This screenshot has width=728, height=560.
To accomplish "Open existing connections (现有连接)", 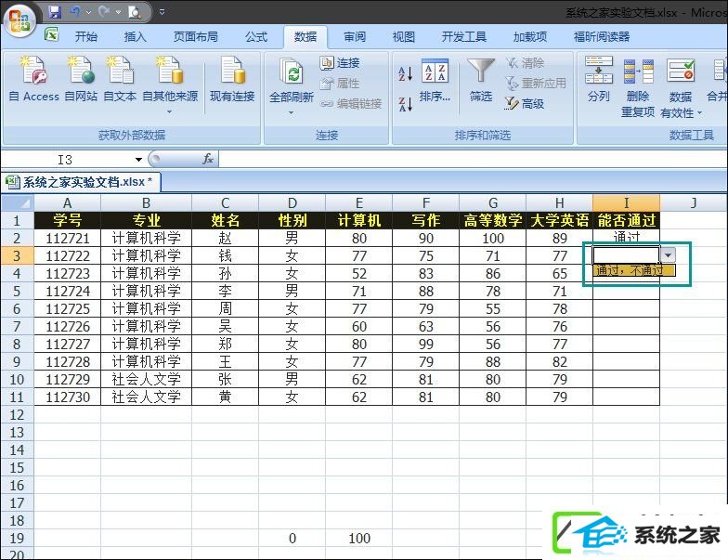I will (x=232, y=78).
